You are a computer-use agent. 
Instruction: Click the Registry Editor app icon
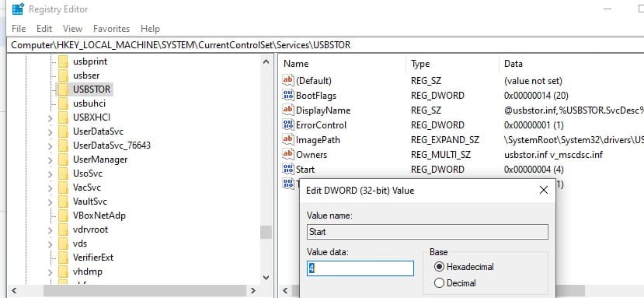point(19,9)
